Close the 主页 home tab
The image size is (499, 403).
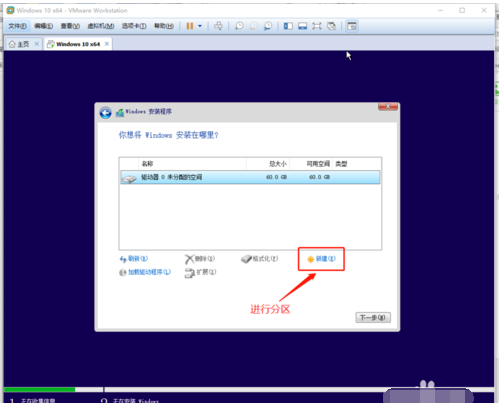click(x=37, y=44)
